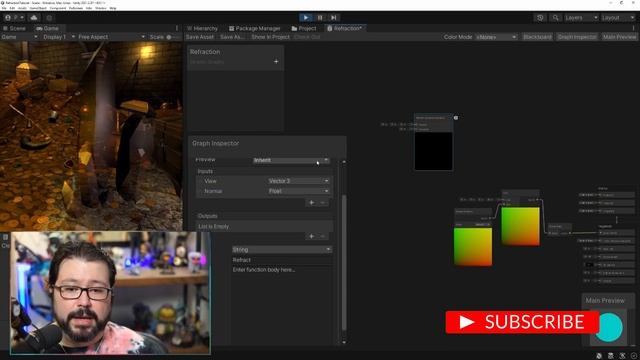Viewport: 640px width, 360px height.
Task: Open the Game view mode dropdown
Action: coord(19,37)
